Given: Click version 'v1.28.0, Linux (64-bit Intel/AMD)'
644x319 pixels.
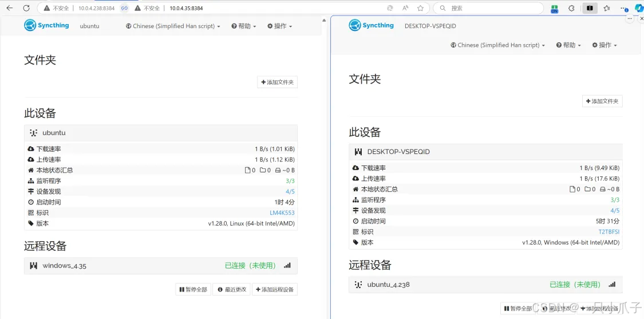Looking at the screenshot, I should (x=251, y=223).
